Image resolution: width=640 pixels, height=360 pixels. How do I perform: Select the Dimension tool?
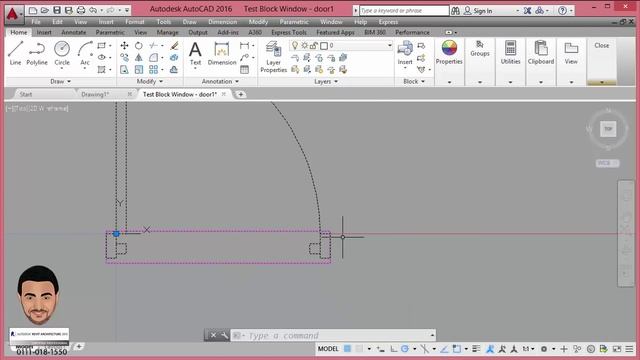point(222,53)
